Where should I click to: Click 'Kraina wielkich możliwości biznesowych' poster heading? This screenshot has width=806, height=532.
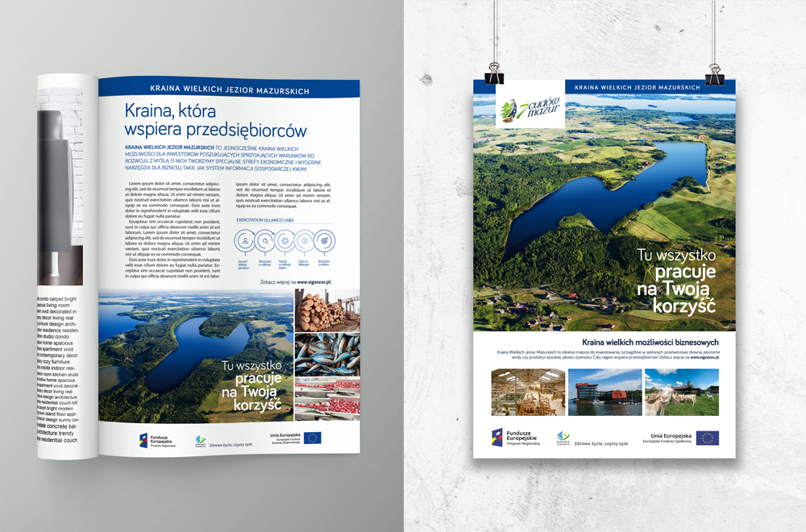(650, 342)
